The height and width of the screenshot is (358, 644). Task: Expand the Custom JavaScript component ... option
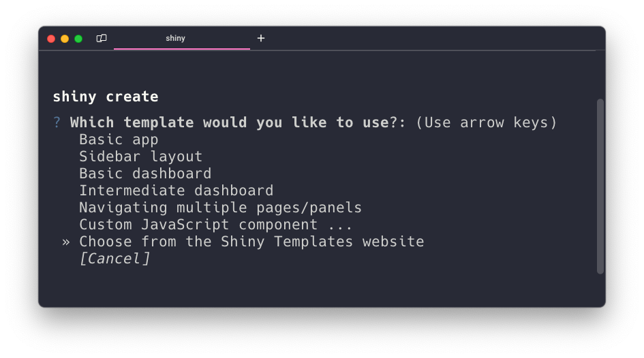215,225
